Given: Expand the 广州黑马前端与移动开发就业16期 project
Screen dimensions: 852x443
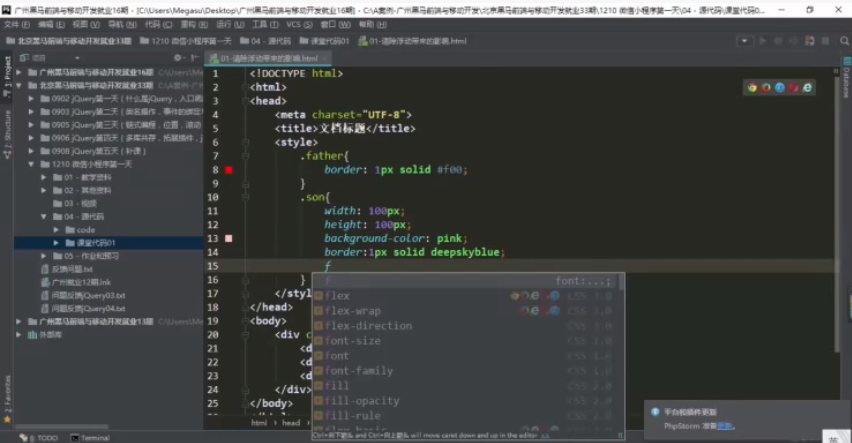Looking at the screenshot, I should [19, 72].
